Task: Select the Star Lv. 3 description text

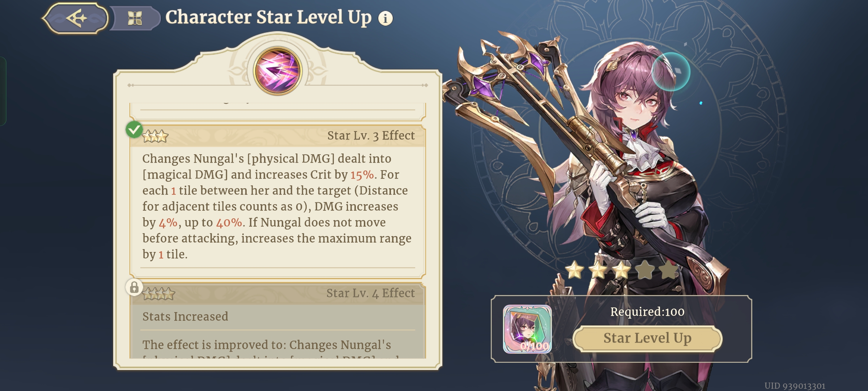Action: click(x=277, y=206)
